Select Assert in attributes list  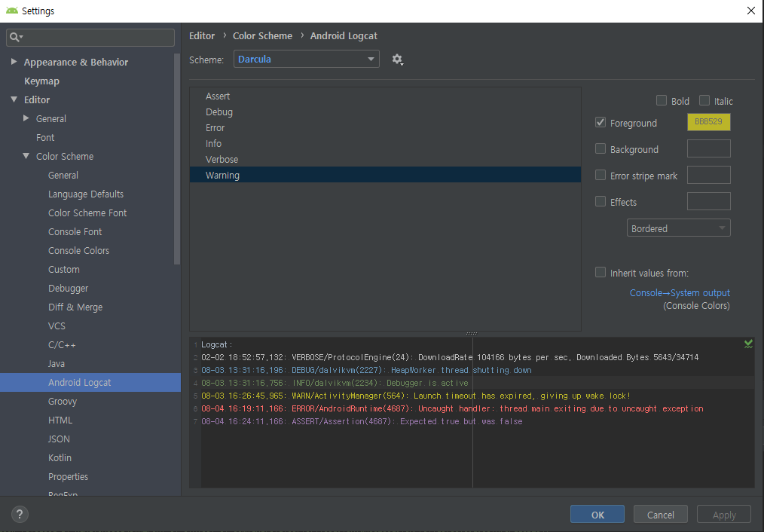tap(385, 96)
